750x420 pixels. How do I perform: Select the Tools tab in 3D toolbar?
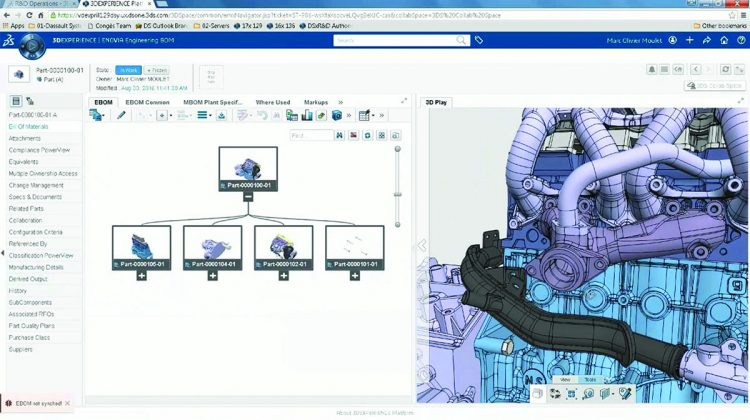(x=591, y=379)
